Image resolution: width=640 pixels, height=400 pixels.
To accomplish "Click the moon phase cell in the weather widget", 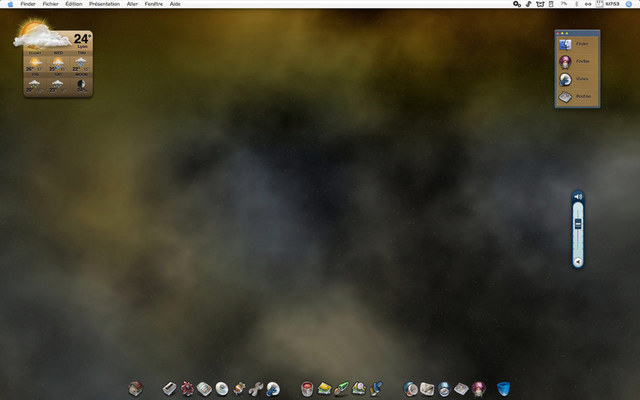I will [x=80, y=85].
